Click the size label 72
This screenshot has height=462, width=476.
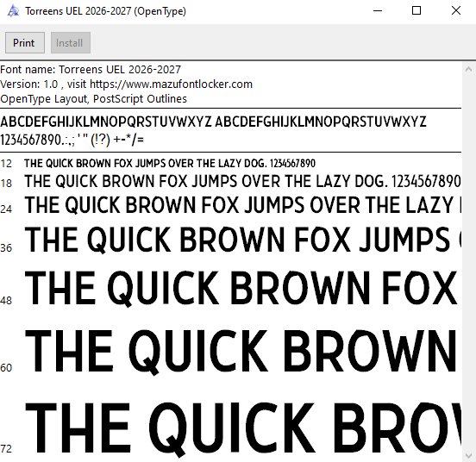coord(6,449)
